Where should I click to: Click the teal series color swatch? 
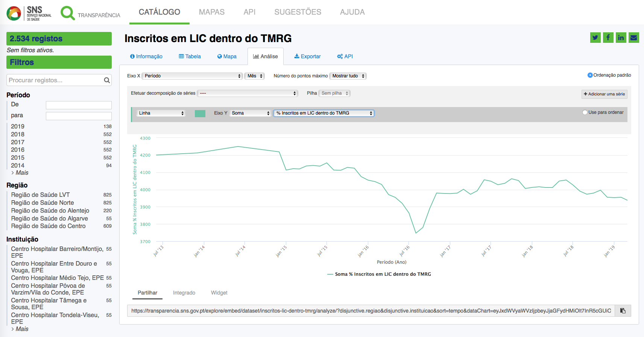(x=200, y=113)
